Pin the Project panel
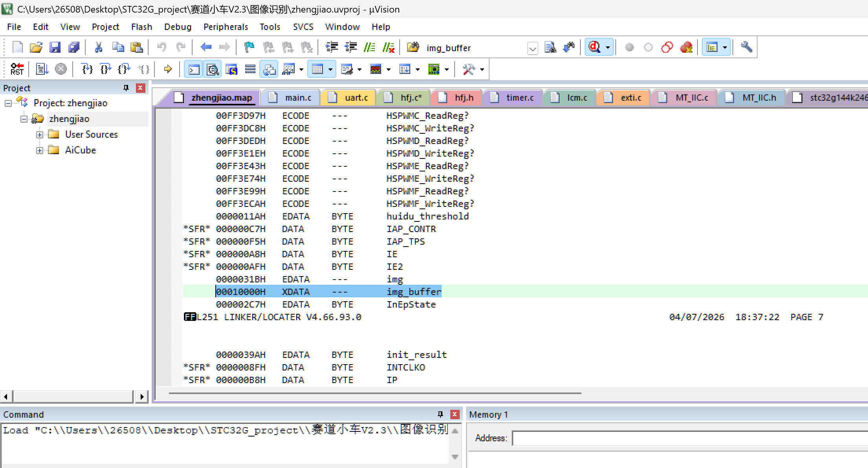 (x=126, y=88)
